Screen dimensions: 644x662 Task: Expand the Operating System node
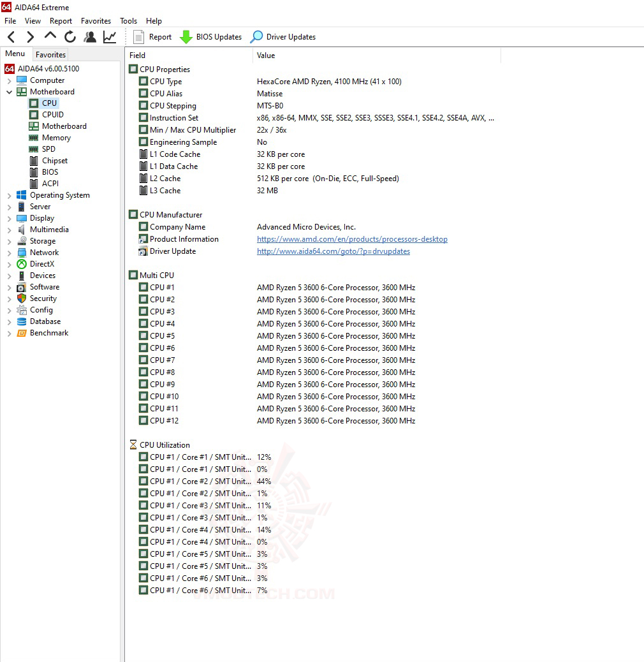tap(9, 196)
